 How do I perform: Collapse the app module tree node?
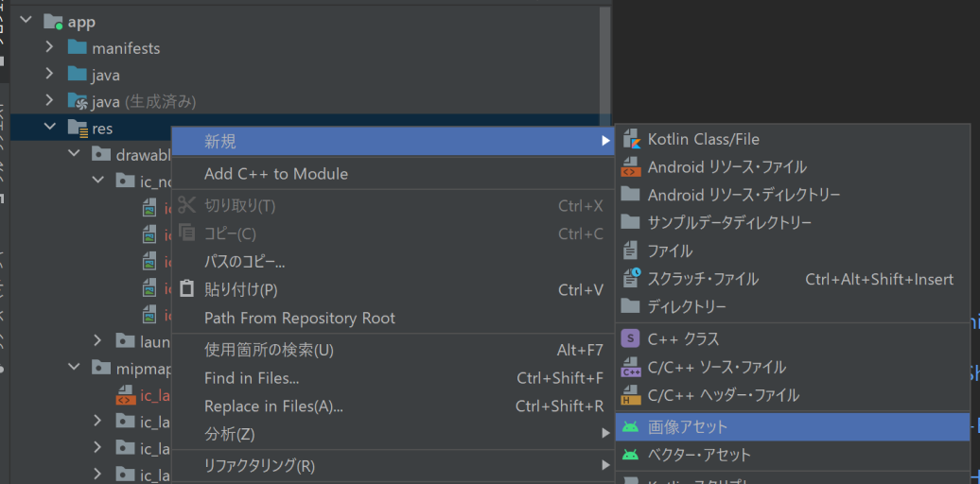click(26, 21)
